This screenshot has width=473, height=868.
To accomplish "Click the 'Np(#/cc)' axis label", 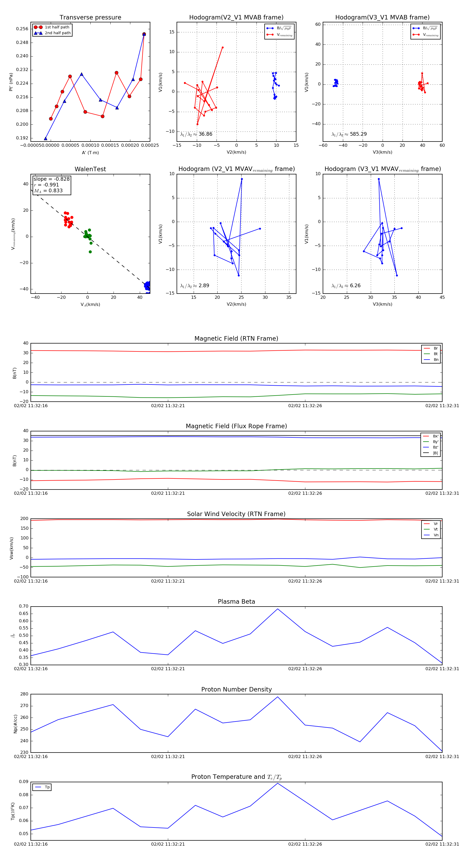I will click(15, 724).
